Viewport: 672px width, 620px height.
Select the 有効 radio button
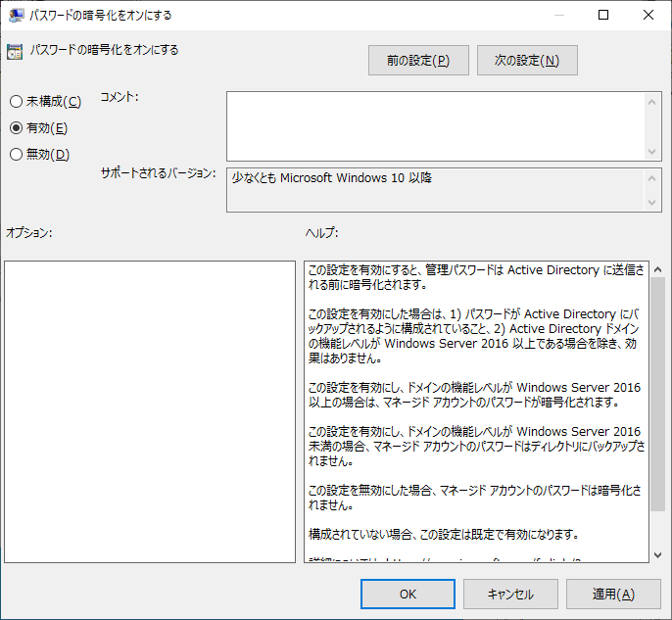tap(16, 127)
